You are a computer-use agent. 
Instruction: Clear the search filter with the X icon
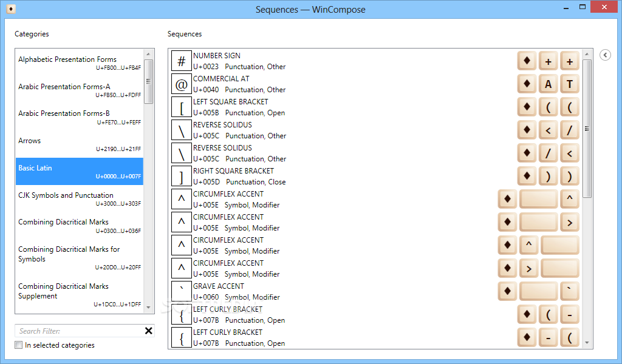point(148,331)
